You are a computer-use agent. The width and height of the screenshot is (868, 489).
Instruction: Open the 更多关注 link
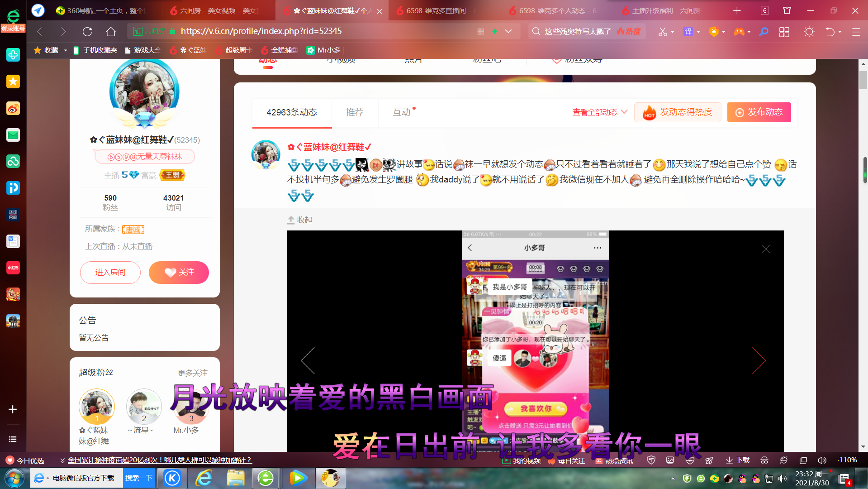(192, 373)
